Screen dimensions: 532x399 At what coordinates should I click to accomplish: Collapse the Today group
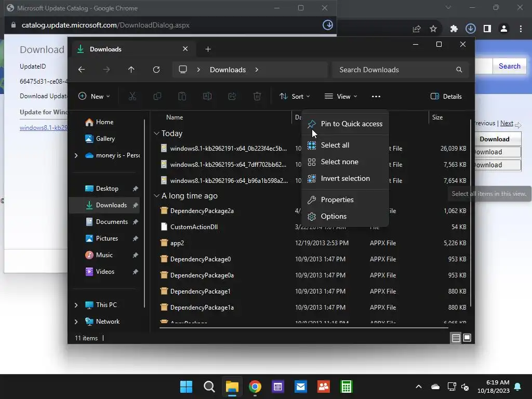156,134
